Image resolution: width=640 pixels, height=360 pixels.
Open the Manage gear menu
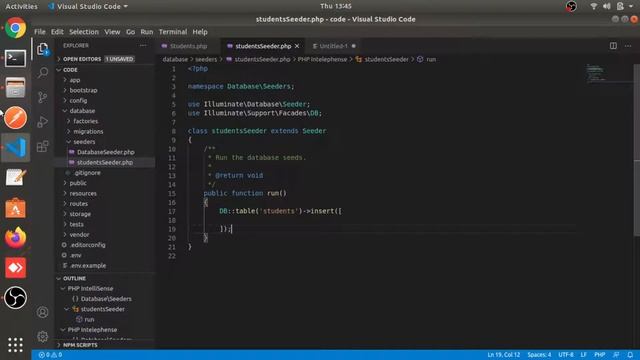click(x=42, y=336)
